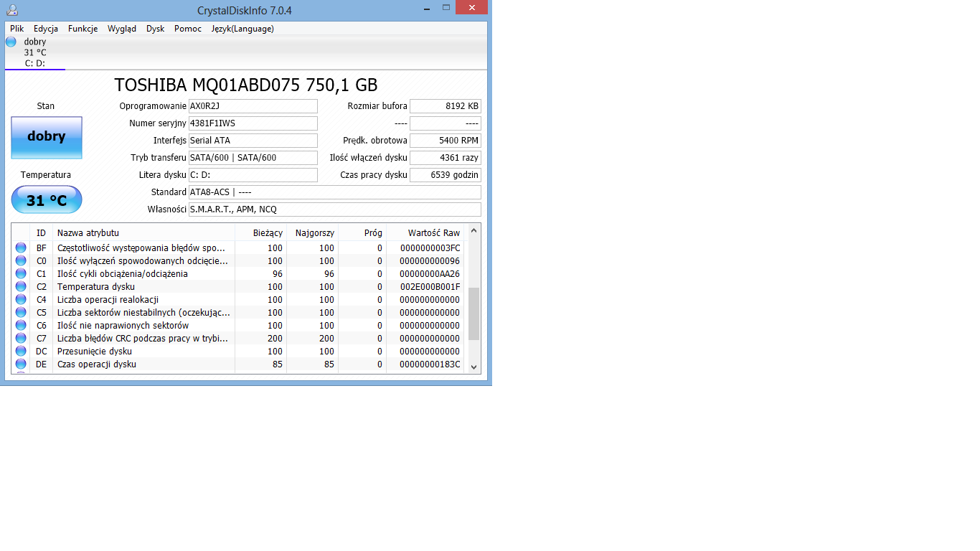Click the 31 °C temperature button
980x551 pixels.
pyautogui.click(x=47, y=200)
